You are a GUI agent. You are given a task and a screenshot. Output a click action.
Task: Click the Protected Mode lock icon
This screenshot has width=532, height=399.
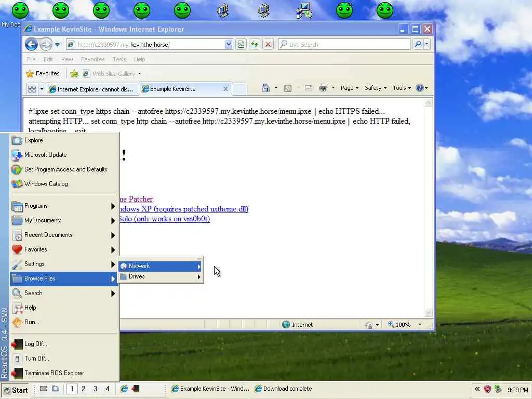coord(369,325)
